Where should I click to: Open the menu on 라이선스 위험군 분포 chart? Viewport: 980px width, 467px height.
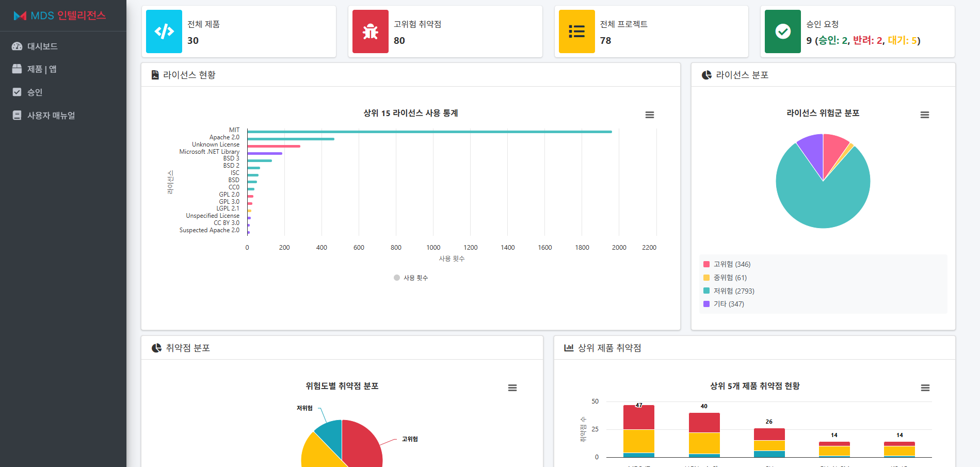coord(924,115)
